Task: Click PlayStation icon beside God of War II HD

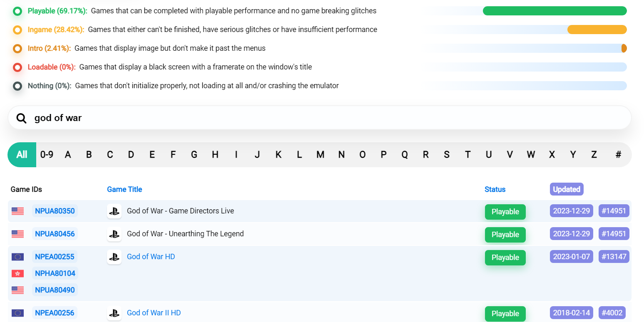Action: pyautogui.click(x=114, y=313)
